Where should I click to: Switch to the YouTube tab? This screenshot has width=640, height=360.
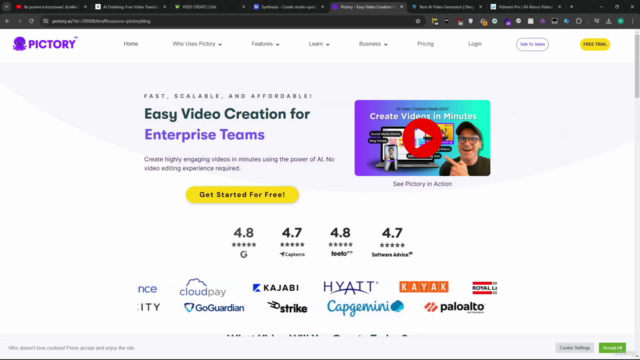click(x=51, y=7)
